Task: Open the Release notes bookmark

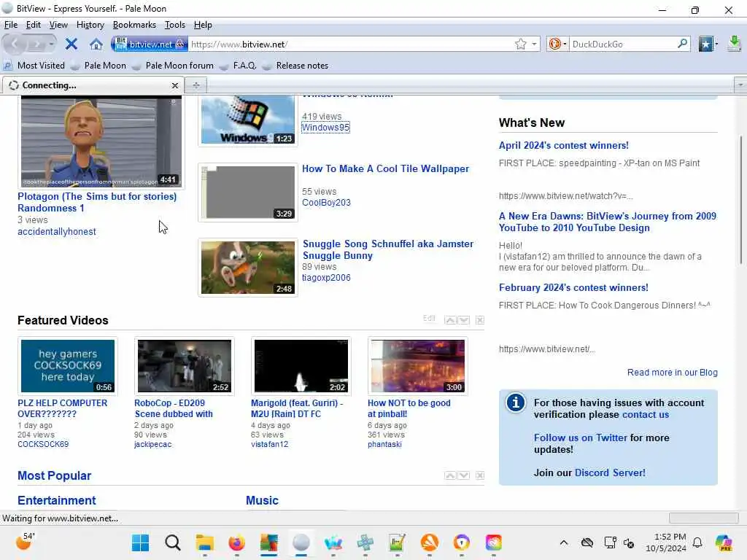Action: [295, 66]
